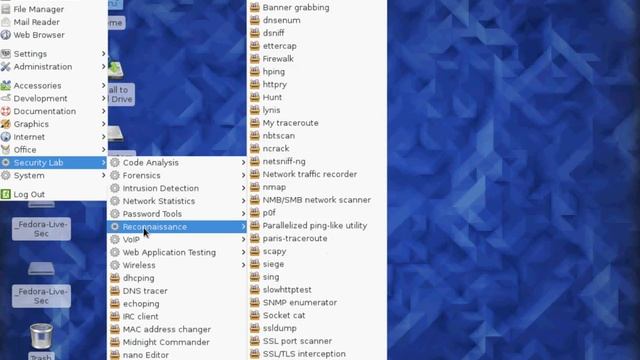Open the Security Lab menu entry

coord(53,162)
